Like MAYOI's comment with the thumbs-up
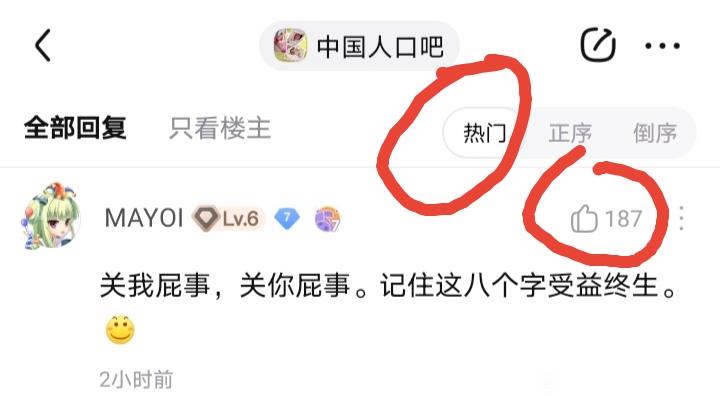720x403 pixels. pyautogui.click(x=584, y=218)
